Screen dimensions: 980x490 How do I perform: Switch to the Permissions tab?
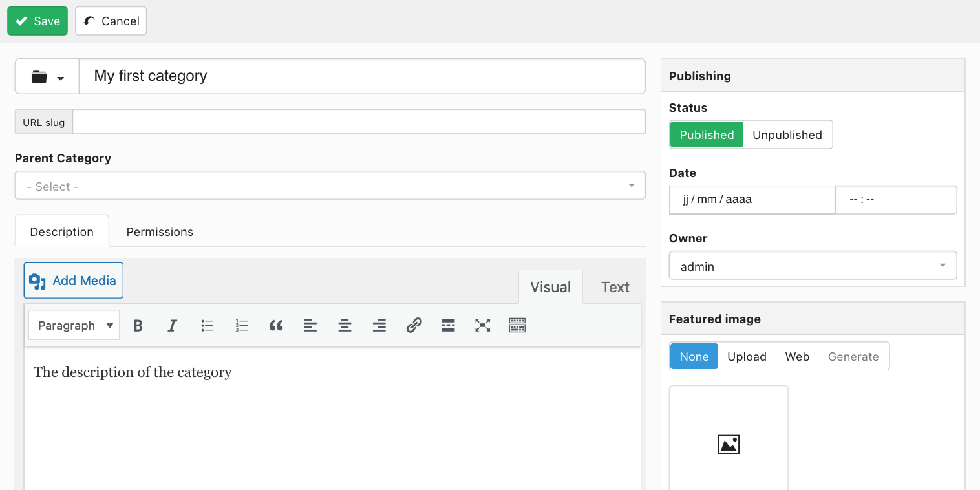(160, 231)
